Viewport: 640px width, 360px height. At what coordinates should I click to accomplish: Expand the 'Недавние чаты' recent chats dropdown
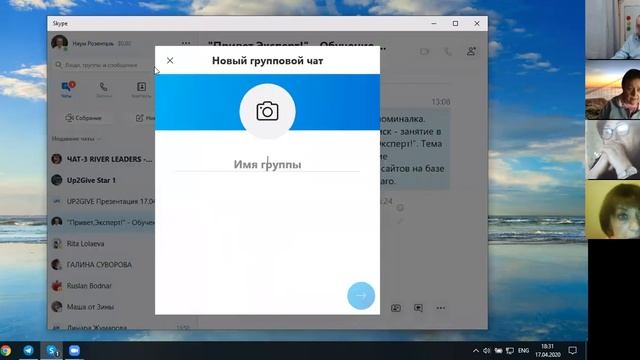[x=76, y=139]
